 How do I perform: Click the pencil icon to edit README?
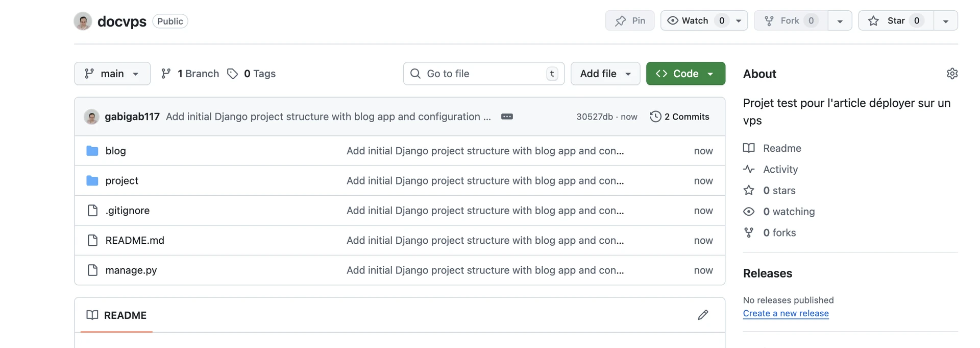click(x=703, y=315)
